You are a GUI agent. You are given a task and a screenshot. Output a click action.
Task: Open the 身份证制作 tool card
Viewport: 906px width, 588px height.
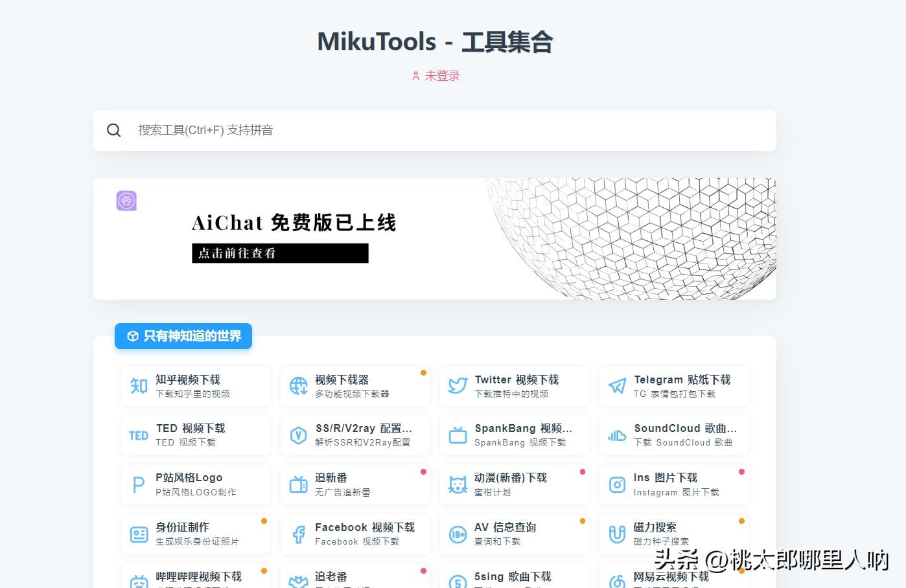196,534
